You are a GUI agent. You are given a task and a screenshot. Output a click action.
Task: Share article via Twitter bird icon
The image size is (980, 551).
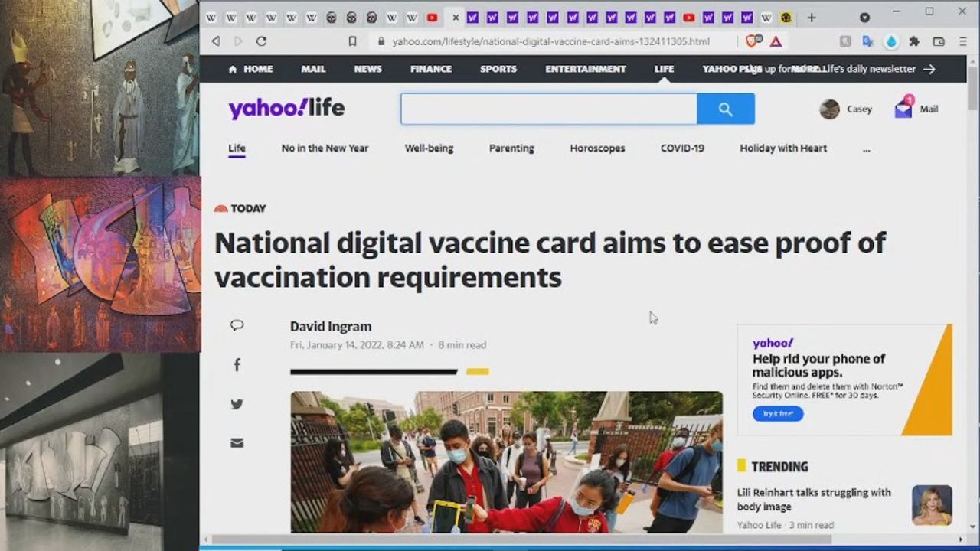click(x=237, y=404)
